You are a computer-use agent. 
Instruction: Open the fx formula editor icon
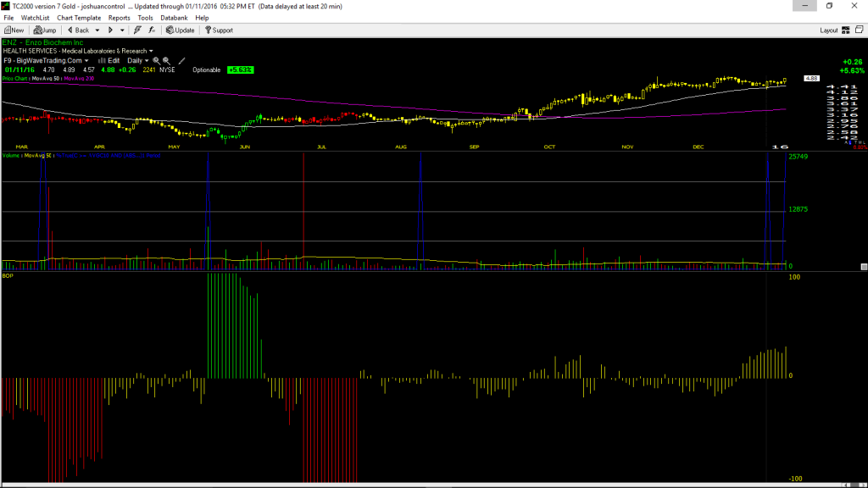click(x=152, y=30)
